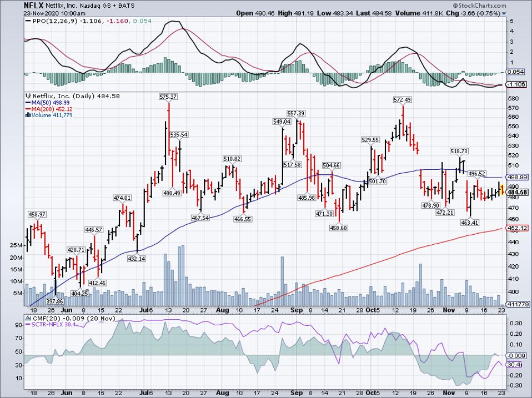Click the 490.49 low price label
The width and height of the screenshot is (532, 398).
(x=172, y=193)
